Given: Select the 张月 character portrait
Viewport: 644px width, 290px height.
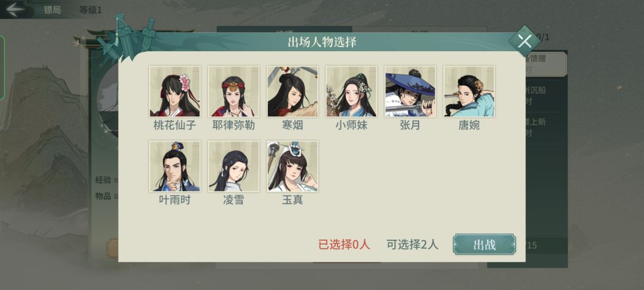Looking at the screenshot, I should point(410,92).
